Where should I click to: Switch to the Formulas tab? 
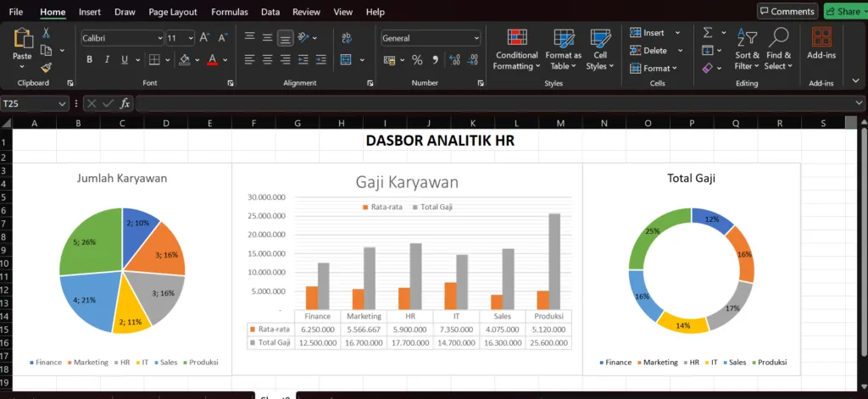coord(230,12)
